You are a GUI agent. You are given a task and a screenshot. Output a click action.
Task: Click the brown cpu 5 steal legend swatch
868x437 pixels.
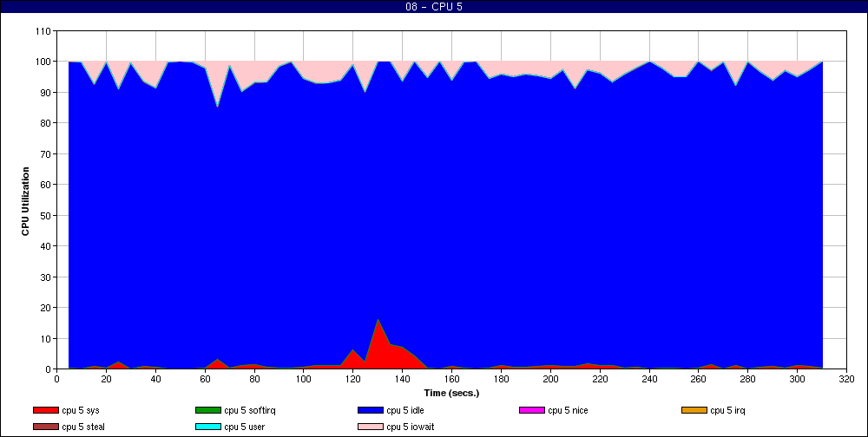(x=45, y=427)
